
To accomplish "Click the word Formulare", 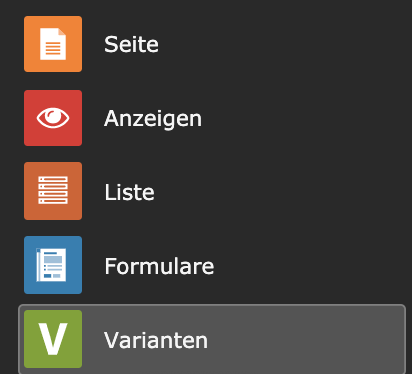I will coord(159,266).
